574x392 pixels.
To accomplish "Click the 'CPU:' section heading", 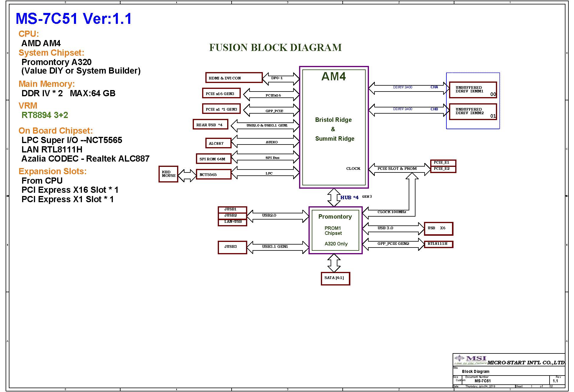I will click(29, 34).
